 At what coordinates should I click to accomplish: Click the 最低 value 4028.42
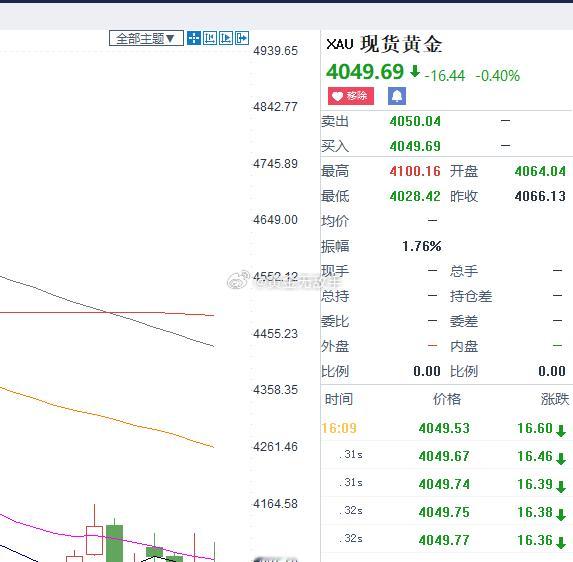coord(415,196)
